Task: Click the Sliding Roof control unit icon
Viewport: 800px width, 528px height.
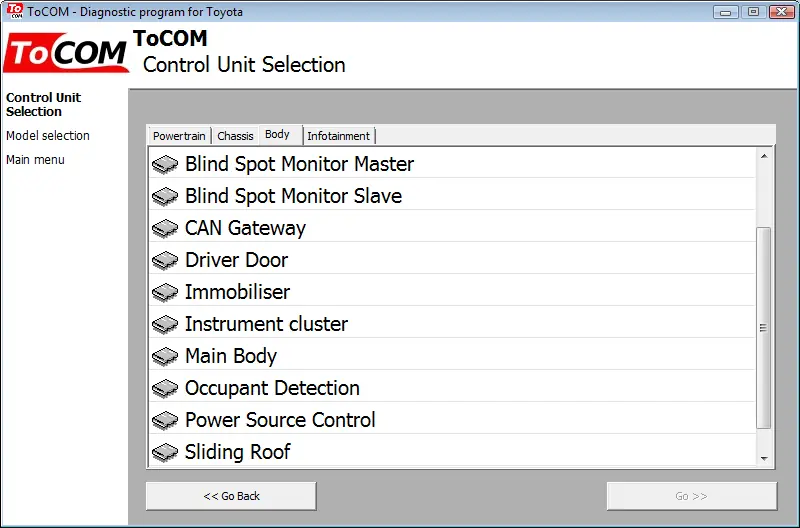Action: pos(165,452)
